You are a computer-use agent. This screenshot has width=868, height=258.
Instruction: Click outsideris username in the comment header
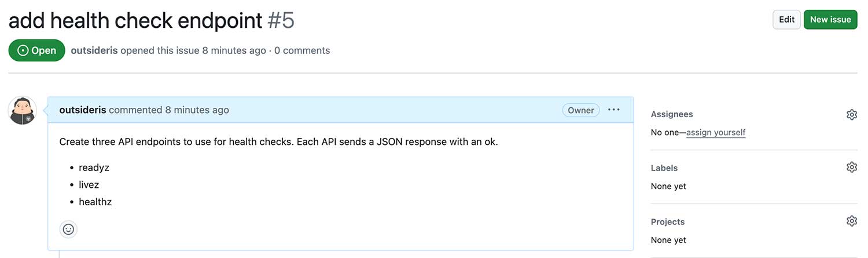[x=83, y=110]
